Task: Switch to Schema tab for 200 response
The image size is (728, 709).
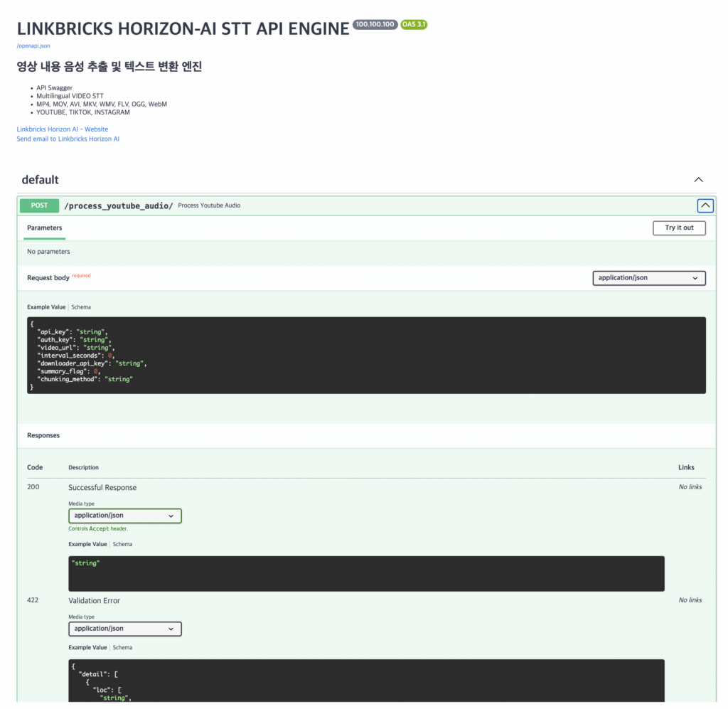Action: 122,544
